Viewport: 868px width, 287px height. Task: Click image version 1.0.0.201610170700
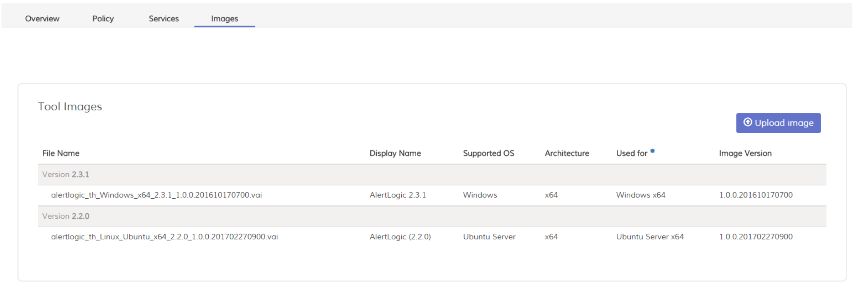click(756, 195)
